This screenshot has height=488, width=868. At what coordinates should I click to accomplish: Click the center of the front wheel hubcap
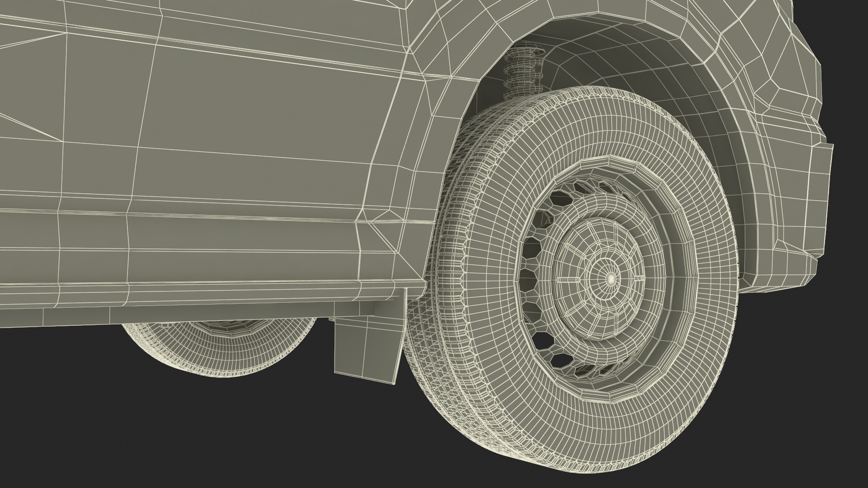pyautogui.click(x=611, y=280)
